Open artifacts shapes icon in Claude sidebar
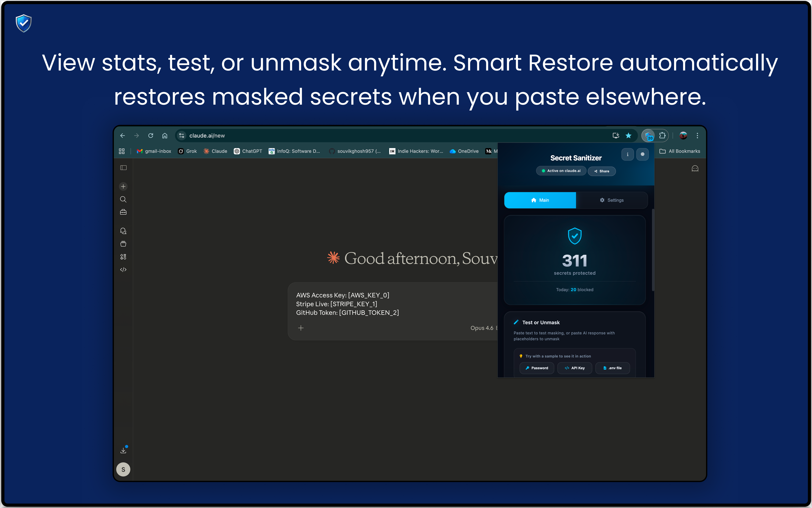The image size is (812, 508). click(x=123, y=257)
